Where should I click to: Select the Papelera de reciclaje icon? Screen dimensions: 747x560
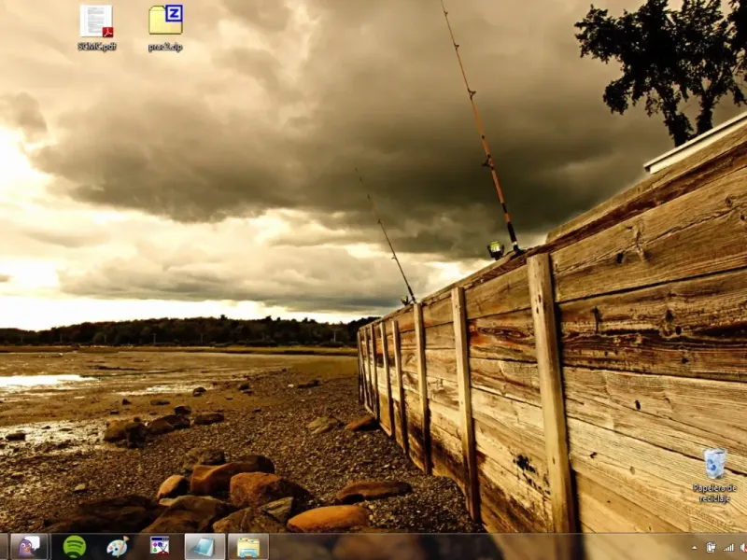(714, 474)
